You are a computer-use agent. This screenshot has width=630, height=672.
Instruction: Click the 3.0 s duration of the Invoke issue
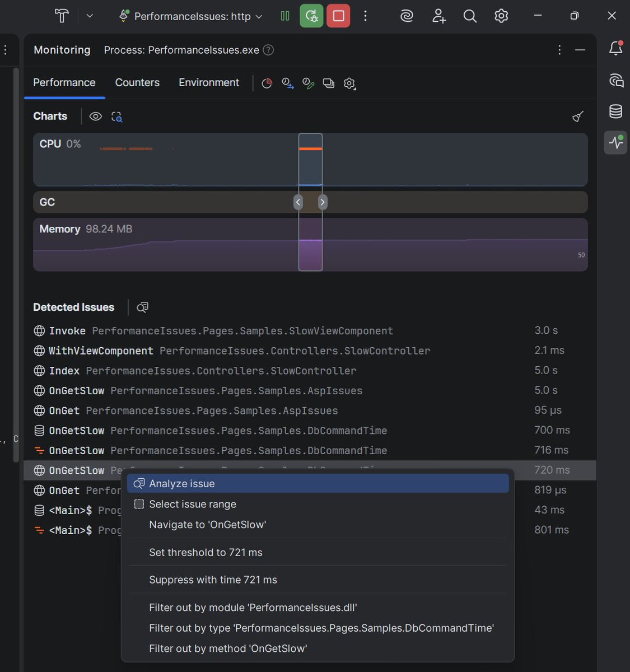click(546, 330)
